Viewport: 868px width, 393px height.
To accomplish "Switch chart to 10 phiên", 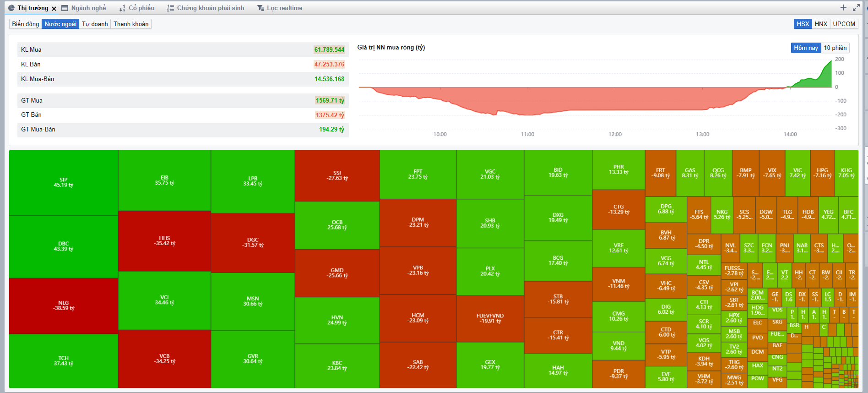I will tap(835, 48).
